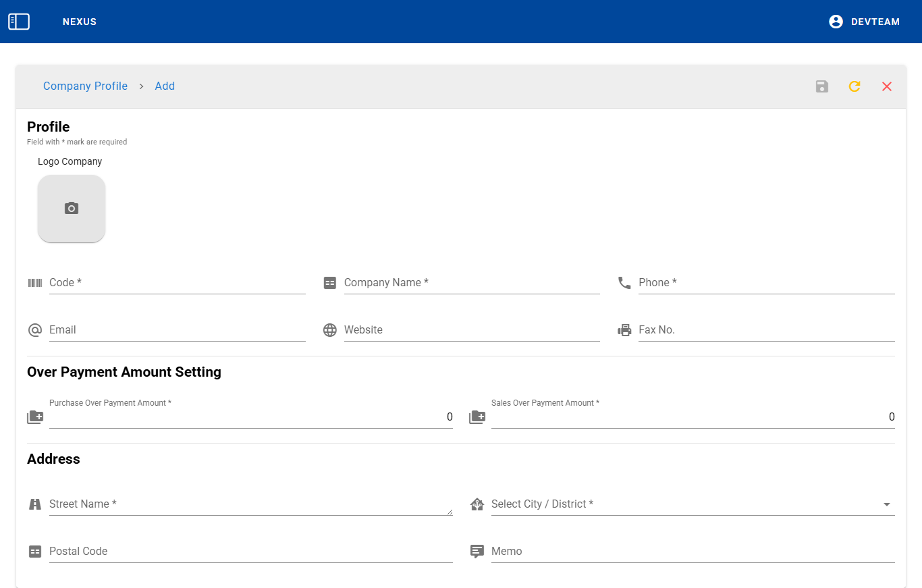Image resolution: width=922 pixels, height=588 pixels.
Task: Go to Company Profile breadcrumb
Action: (85, 86)
